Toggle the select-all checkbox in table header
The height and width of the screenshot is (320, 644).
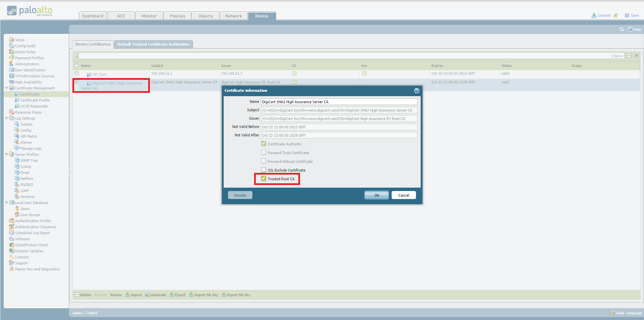coord(76,65)
